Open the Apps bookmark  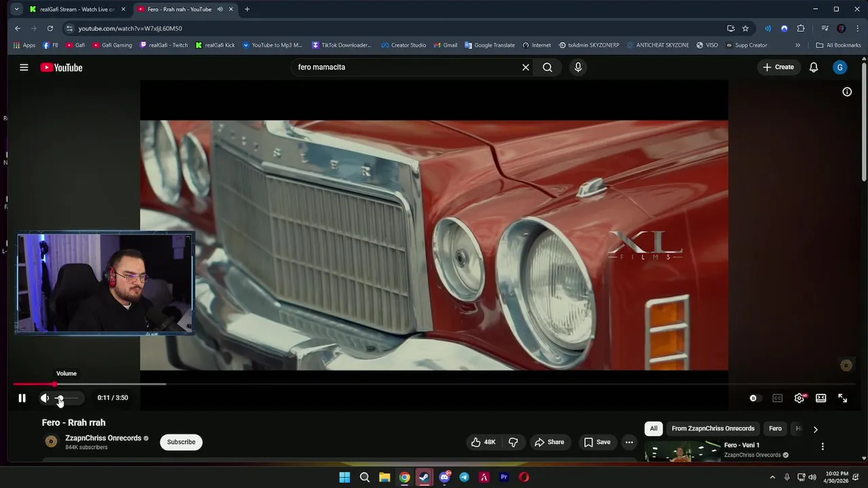24,45
